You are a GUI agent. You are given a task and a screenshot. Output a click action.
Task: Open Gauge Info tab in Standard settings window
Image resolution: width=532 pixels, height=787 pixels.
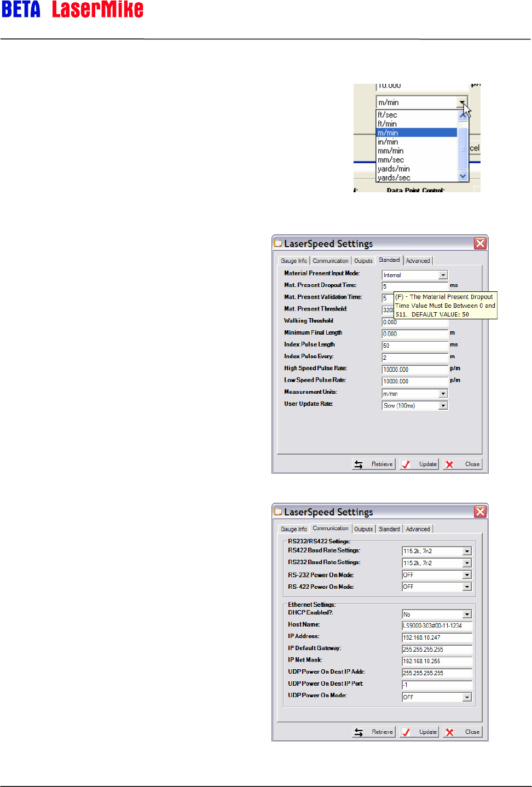[x=294, y=261]
